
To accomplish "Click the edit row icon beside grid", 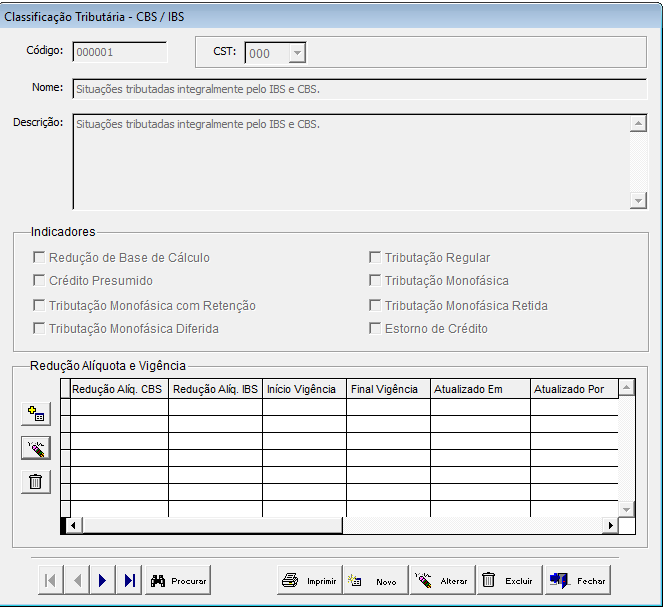I will 35,447.
